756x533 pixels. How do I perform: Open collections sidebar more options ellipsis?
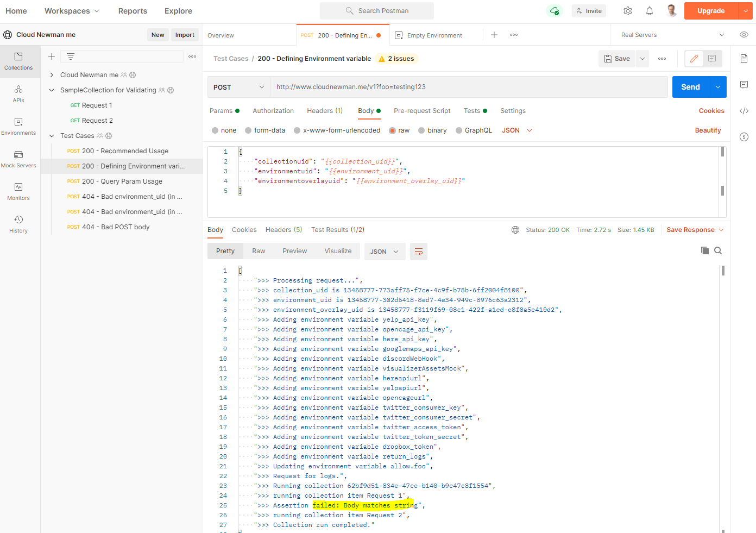(x=192, y=57)
